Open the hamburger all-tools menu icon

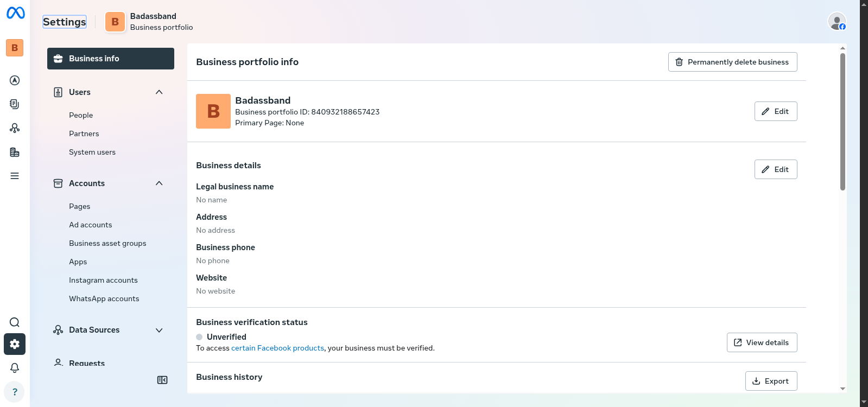pos(15,176)
